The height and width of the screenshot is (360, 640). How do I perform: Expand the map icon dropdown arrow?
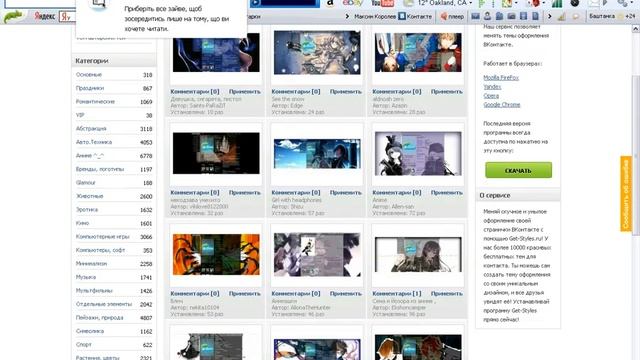pyautogui.click(x=516, y=3)
